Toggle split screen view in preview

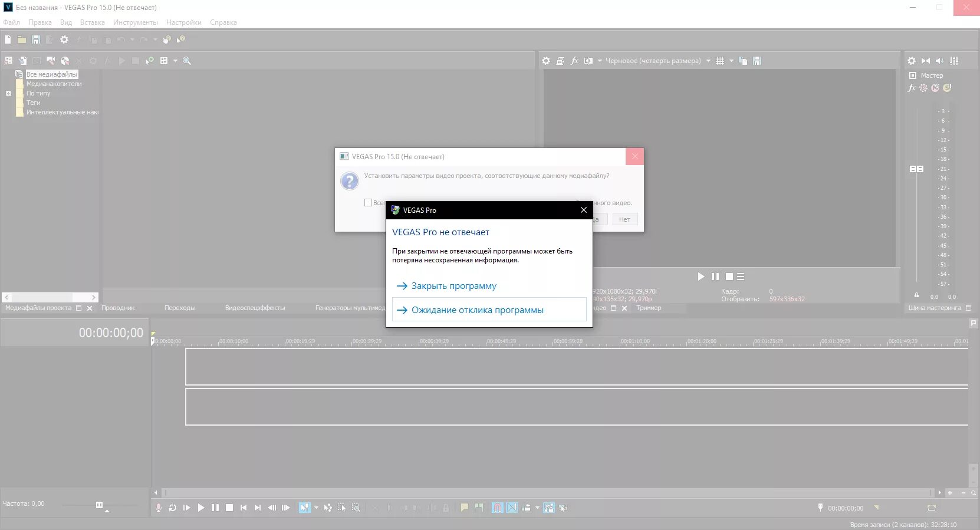click(x=588, y=61)
